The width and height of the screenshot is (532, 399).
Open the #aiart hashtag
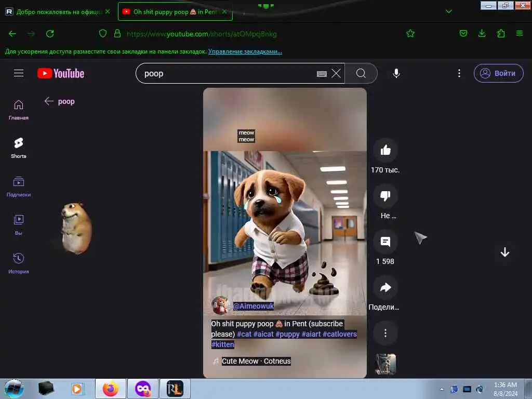point(311,334)
